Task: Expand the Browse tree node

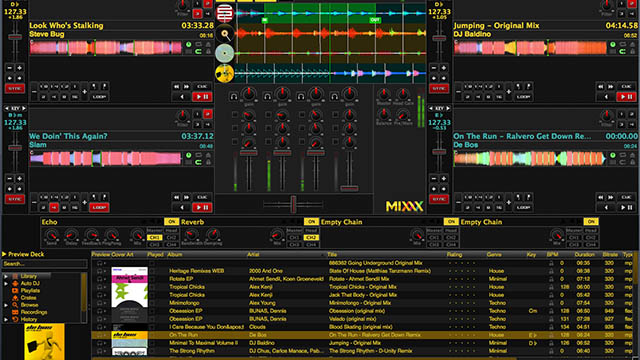Action: (6, 305)
